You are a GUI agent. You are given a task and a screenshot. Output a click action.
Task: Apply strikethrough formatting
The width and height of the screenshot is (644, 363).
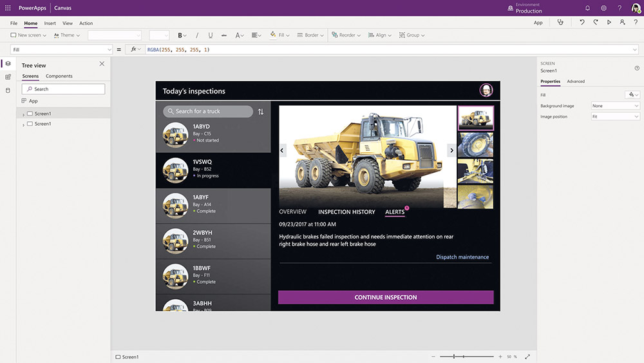pos(224,35)
